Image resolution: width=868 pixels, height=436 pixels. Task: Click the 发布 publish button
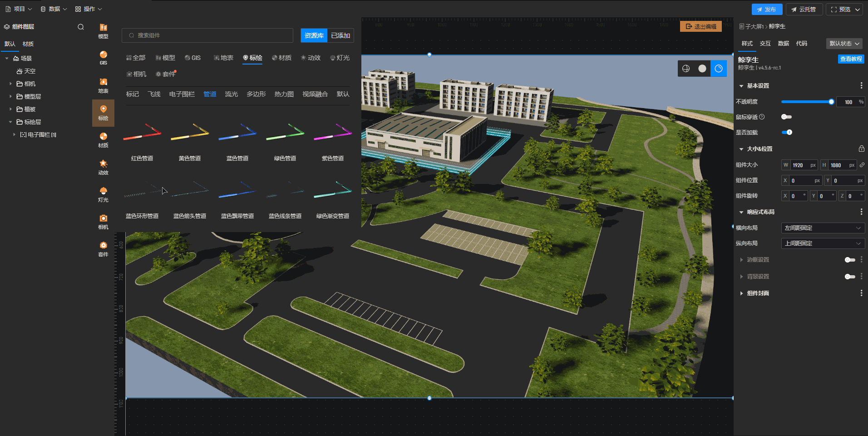pos(766,9)
